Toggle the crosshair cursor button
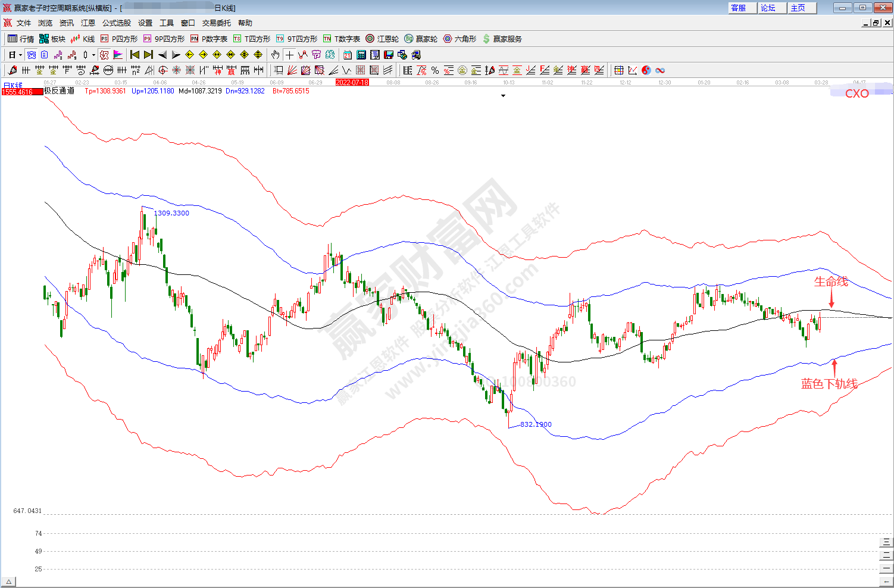Viewport: 894px width, 588px height. click(289, 55)
